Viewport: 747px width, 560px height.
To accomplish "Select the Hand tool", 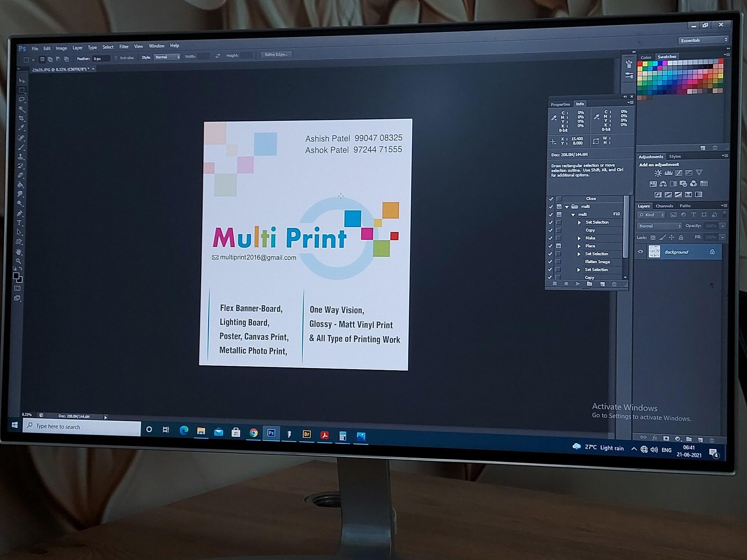I will (19, 252).
